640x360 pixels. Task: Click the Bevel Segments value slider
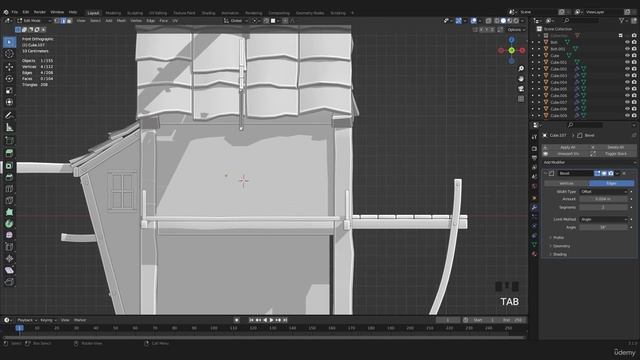click(x=604, y=207)
